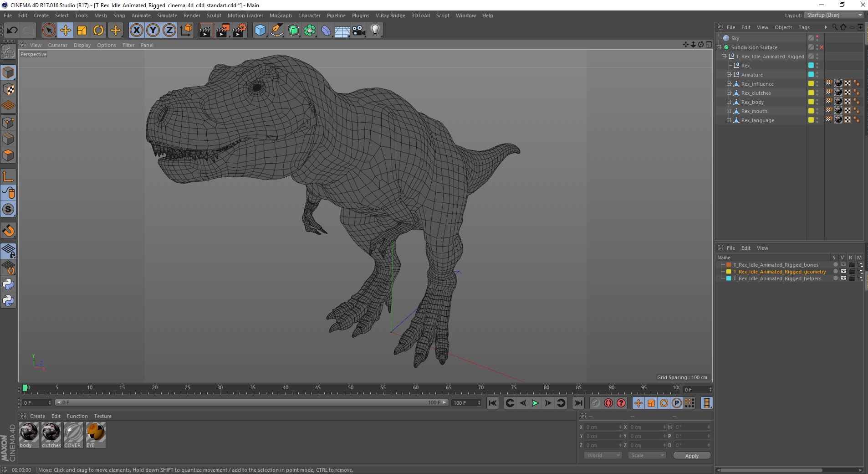
Task: Open the Array modeling objects icon
Action: (x=310, y=31)
